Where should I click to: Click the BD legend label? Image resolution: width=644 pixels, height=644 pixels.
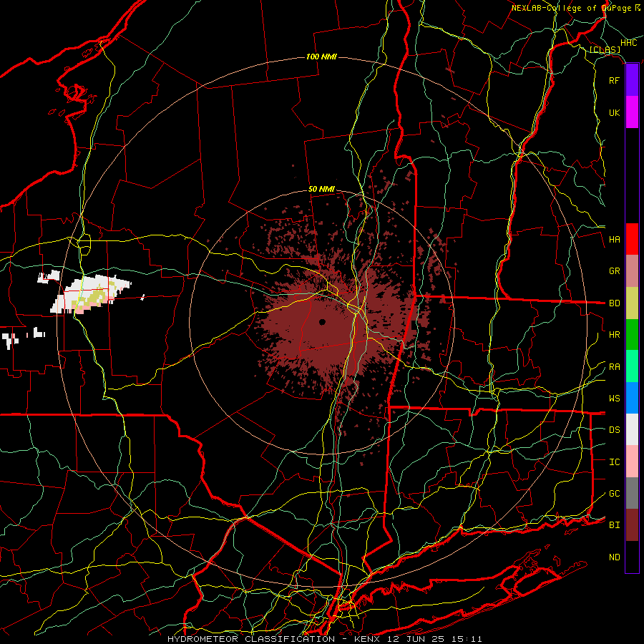pyautogui.click(x=614, y=303)
